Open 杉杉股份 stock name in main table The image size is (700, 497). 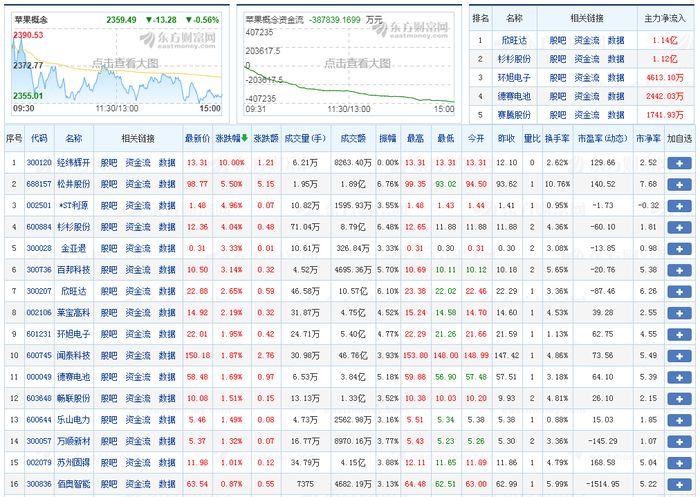click(74, 227)
